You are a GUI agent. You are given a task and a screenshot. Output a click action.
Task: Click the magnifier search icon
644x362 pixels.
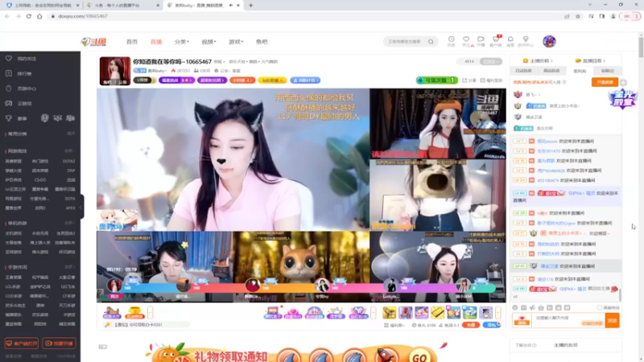pyautogui.click(x=431, y=42)
